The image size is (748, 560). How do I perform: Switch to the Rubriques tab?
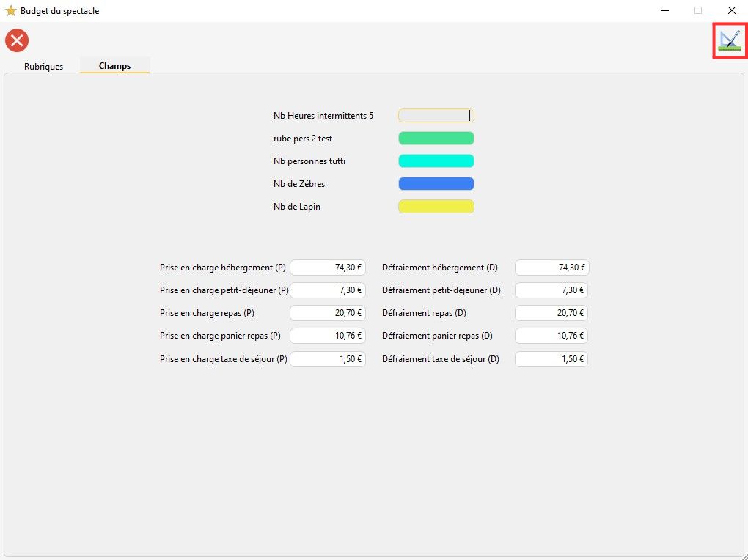(x=43, y=66)
